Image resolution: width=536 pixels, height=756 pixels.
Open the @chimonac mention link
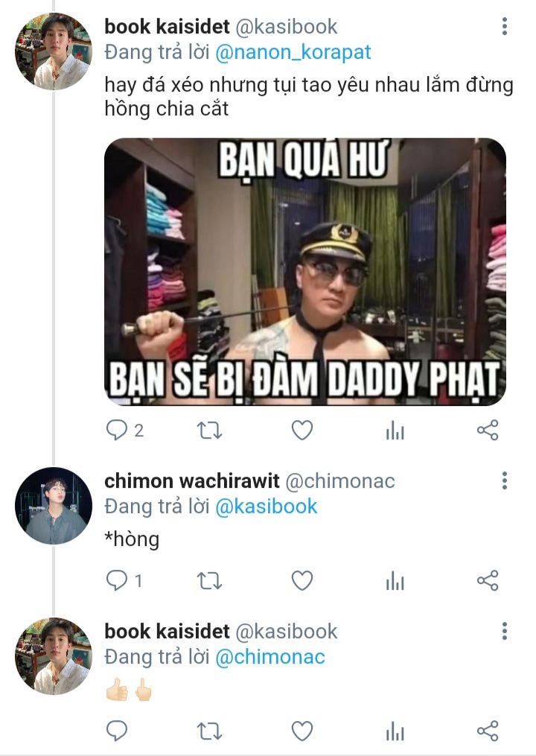[x=270, y=657]
